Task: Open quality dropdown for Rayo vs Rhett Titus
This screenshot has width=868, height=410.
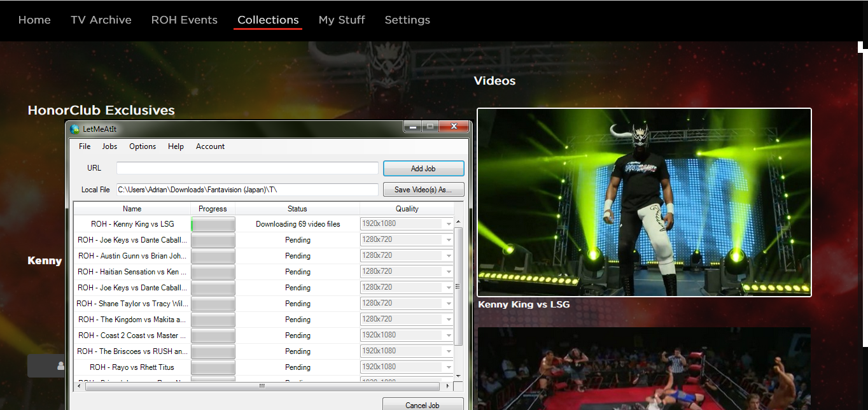Action: [x=449, y=367]
